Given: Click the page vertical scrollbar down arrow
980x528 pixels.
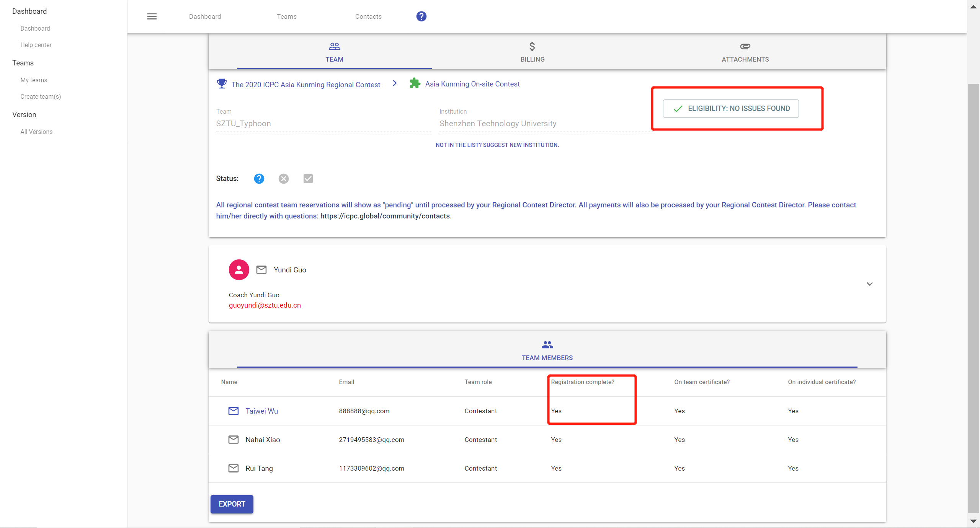Looking at the screenshot, I should tap(973, 521).
